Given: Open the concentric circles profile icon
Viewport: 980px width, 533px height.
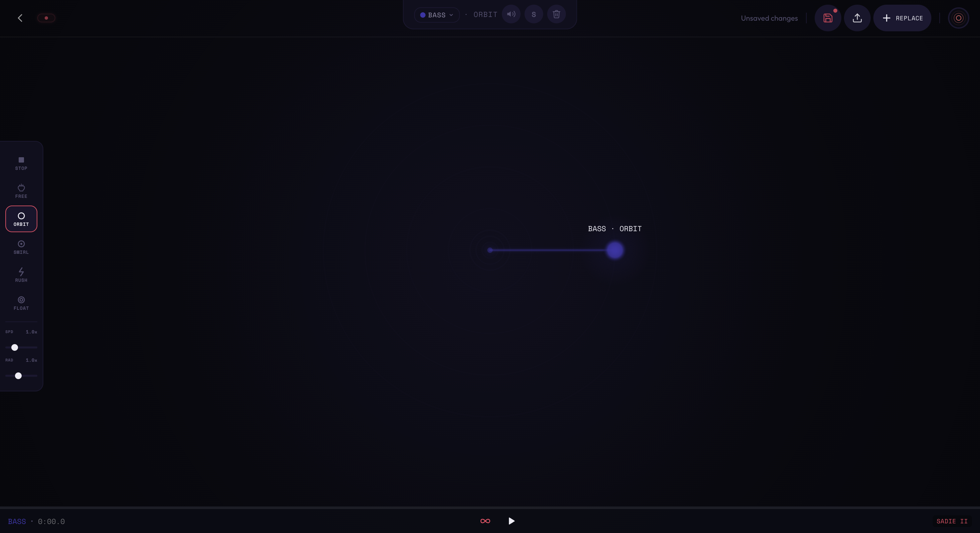Looking at the screenshot, I should (x=958, y=18).
